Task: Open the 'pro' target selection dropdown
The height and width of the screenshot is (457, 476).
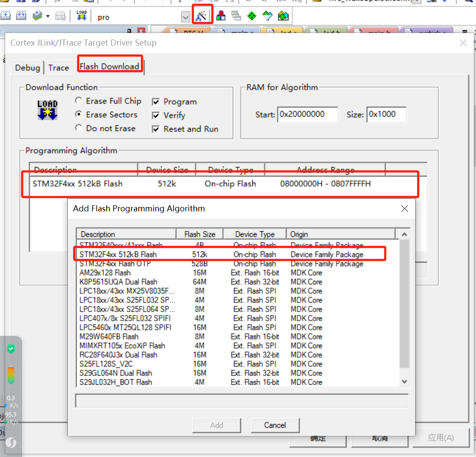Action: pos(185,17)
